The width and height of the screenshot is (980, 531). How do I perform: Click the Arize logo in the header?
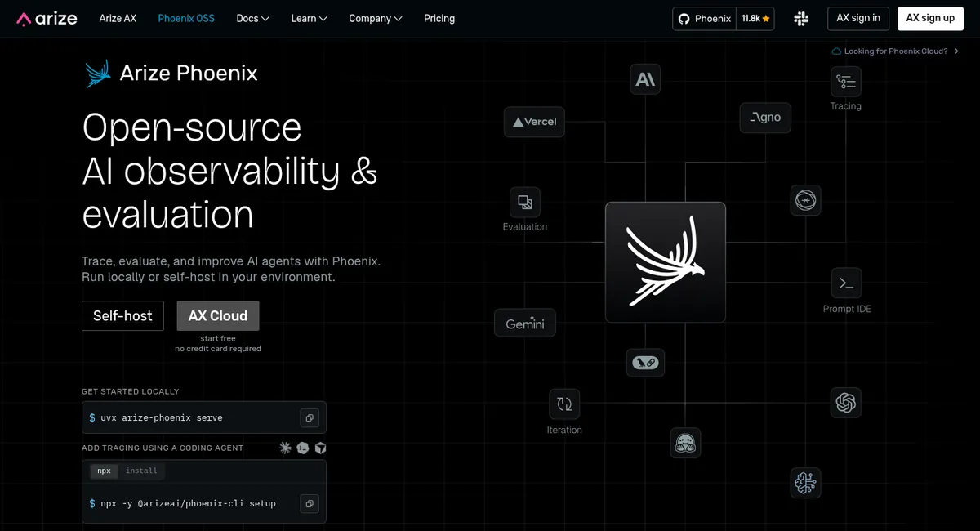[x=47, y=18]
